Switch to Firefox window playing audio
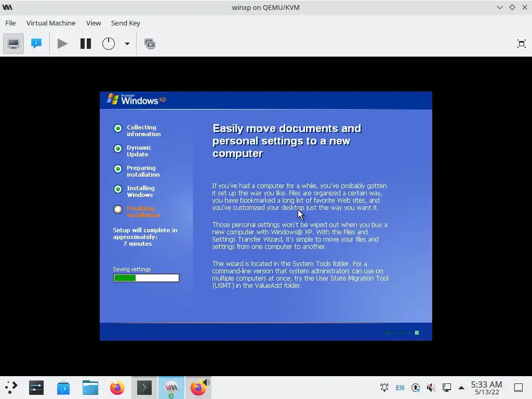The image size is (532, 399). click(x=198, y=388)
